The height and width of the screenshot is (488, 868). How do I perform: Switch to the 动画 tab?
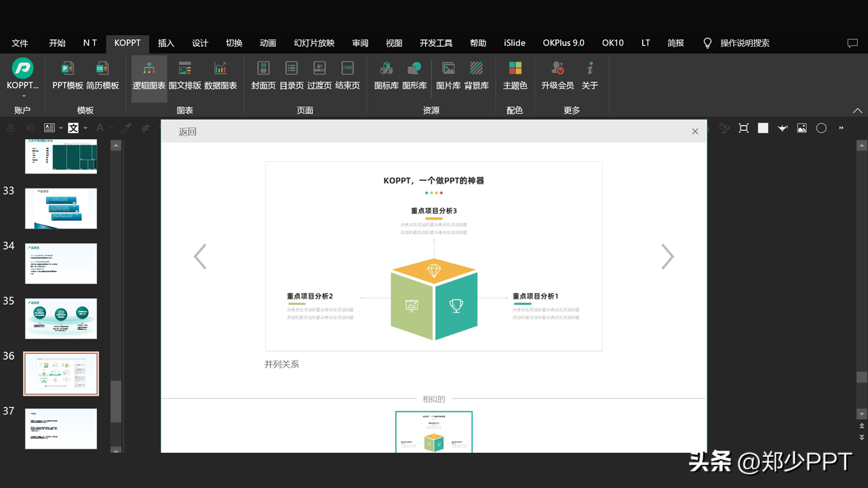[x=268, y=43]
